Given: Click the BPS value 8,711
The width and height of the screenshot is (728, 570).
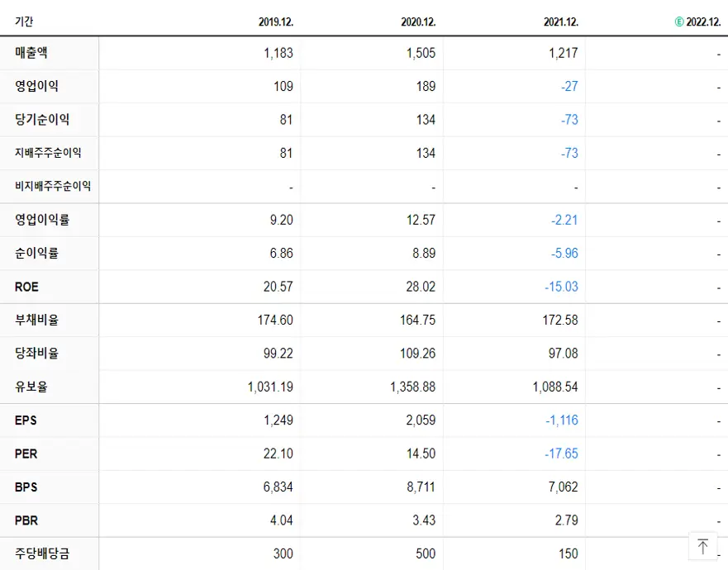Looking at the screenshot, I should click(421, 487).
